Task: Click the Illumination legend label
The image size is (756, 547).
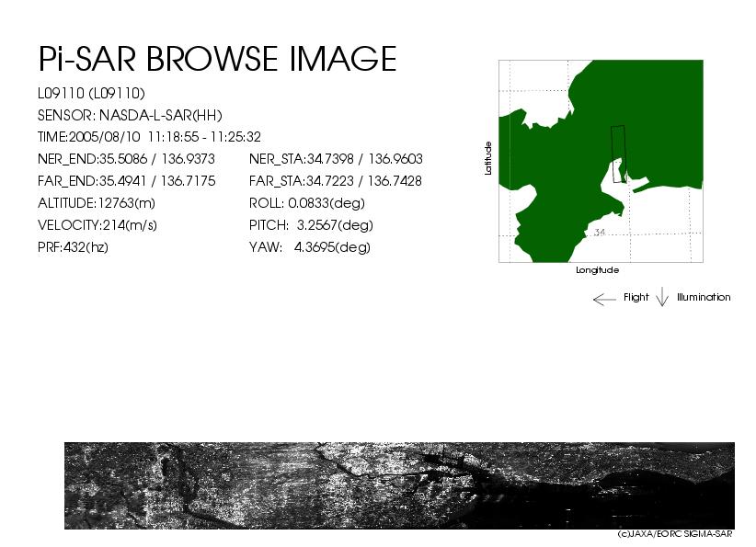Action: (x=704, y=297)
